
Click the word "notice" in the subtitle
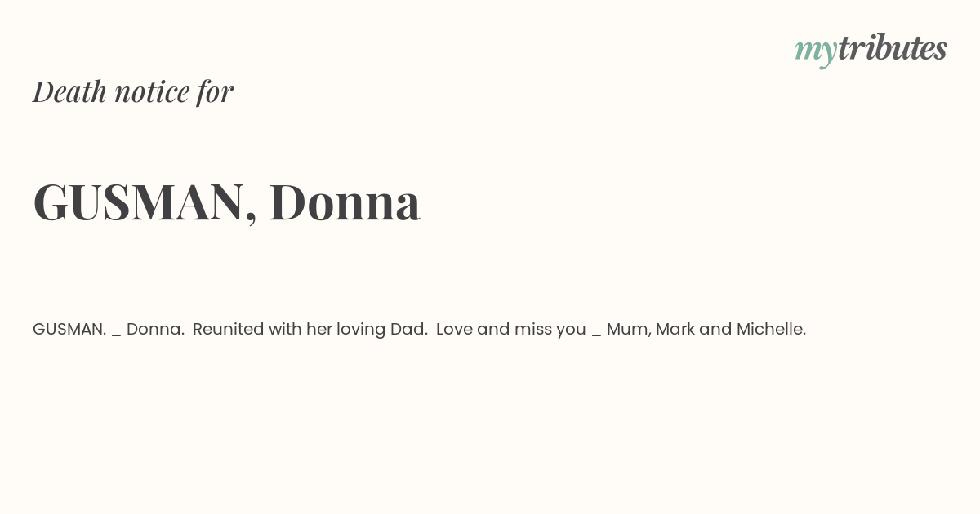152,91
